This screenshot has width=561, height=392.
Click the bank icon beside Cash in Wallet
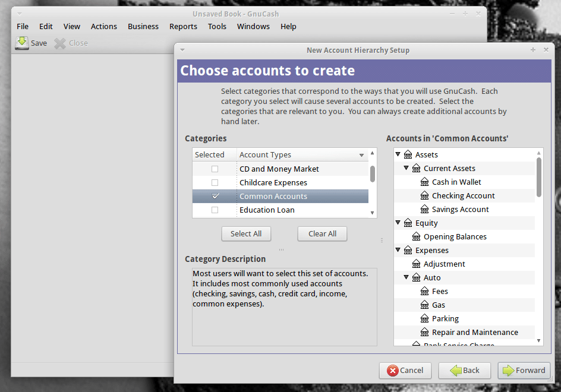pos(424,182)
